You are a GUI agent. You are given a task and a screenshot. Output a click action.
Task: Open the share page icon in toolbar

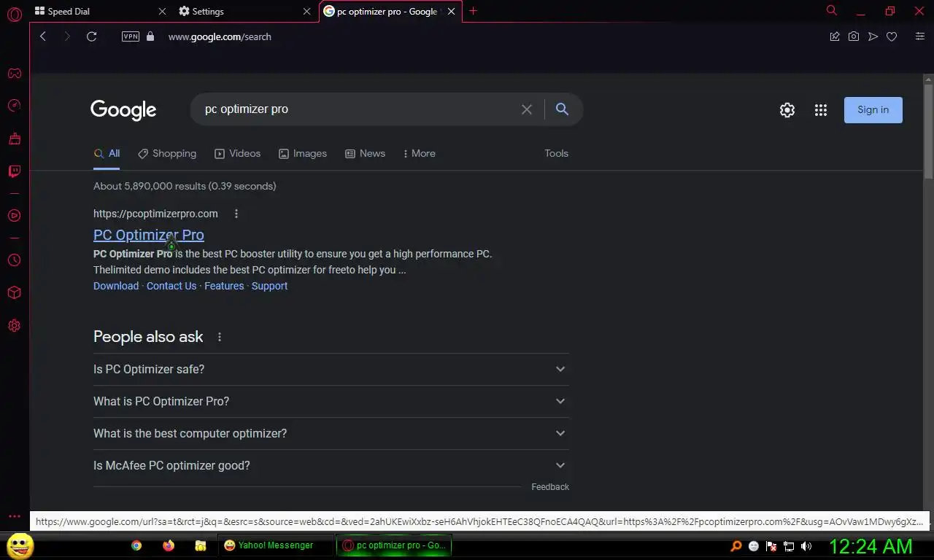(835, 36)
